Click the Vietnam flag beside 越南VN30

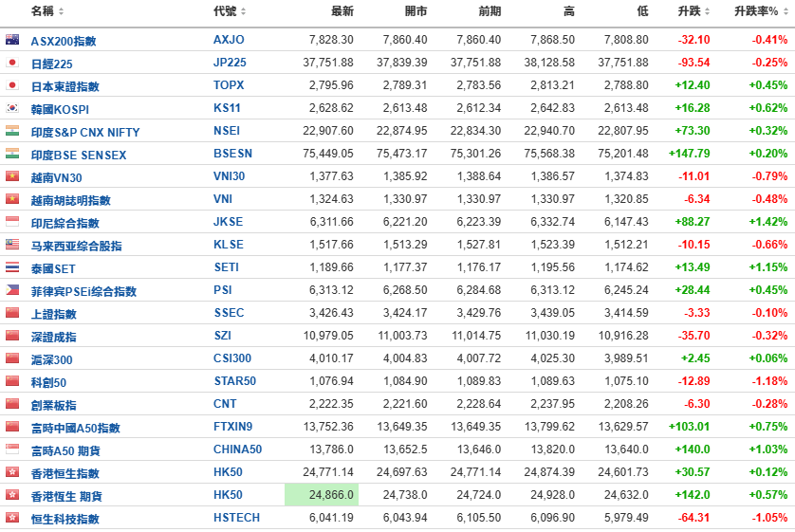12,176
